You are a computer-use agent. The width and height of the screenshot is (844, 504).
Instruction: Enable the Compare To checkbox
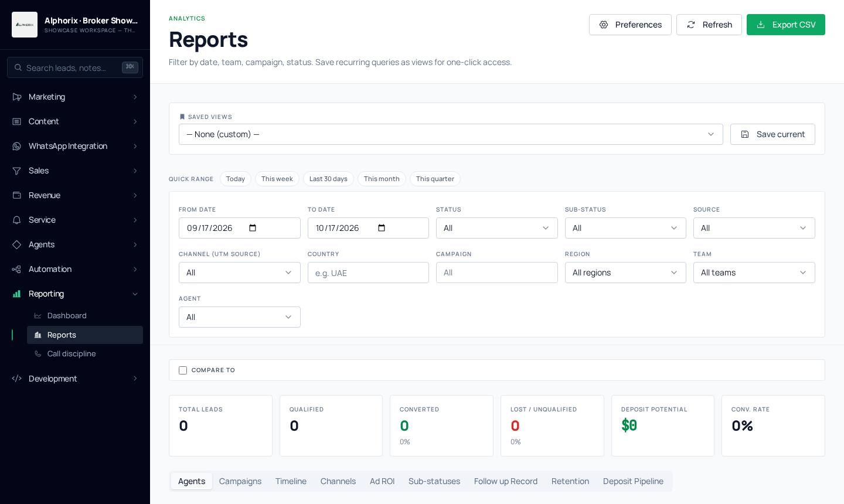183,370
